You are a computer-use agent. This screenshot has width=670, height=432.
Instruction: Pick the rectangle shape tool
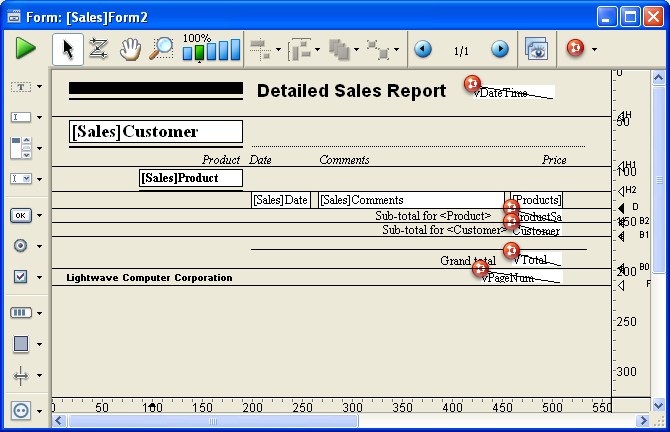(21, 344)
